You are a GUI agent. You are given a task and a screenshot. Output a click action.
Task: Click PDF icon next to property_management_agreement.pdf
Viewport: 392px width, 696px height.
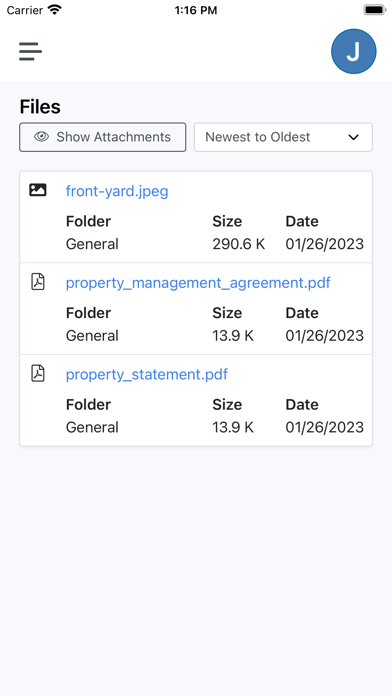38,282
